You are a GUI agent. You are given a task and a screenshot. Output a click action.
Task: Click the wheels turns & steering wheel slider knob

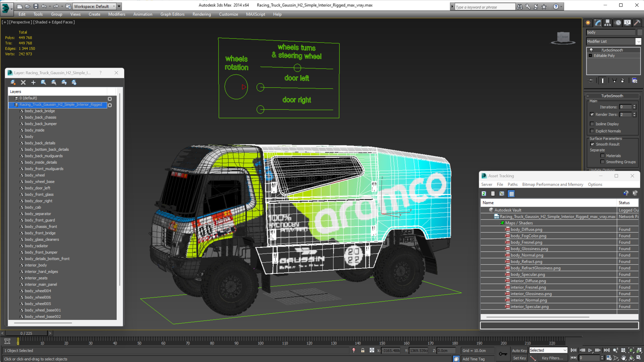[x=297, y=68]
